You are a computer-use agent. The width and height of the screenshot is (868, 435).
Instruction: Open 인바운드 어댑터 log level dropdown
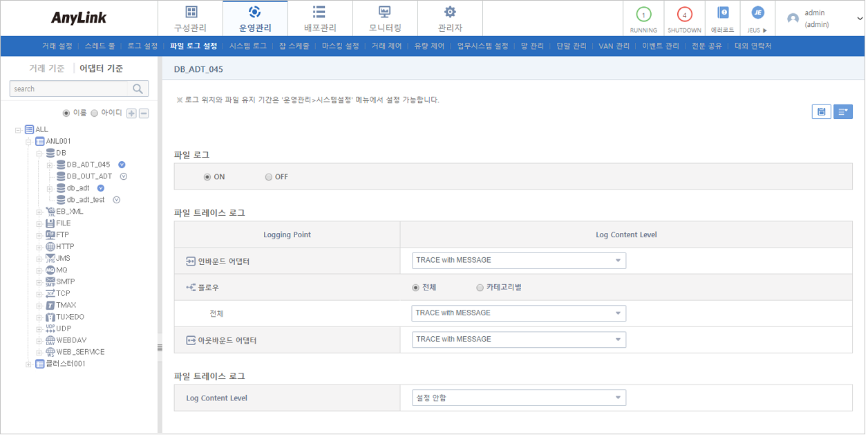518,261
